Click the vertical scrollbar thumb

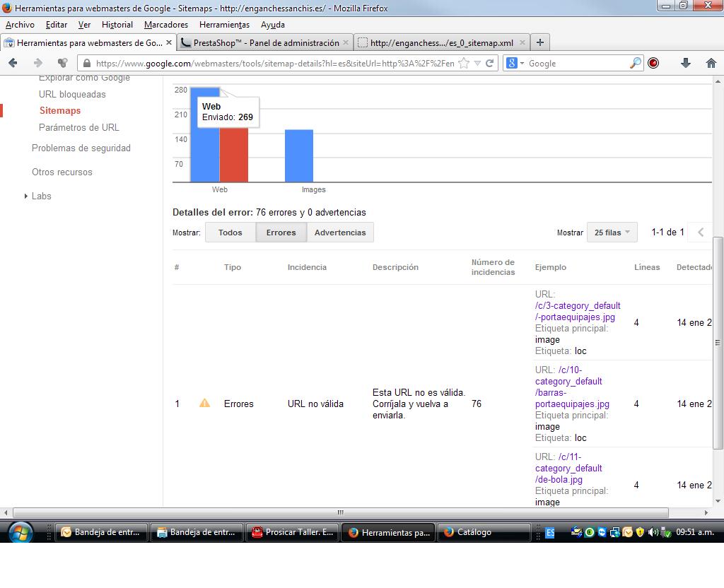click(718, 343)
